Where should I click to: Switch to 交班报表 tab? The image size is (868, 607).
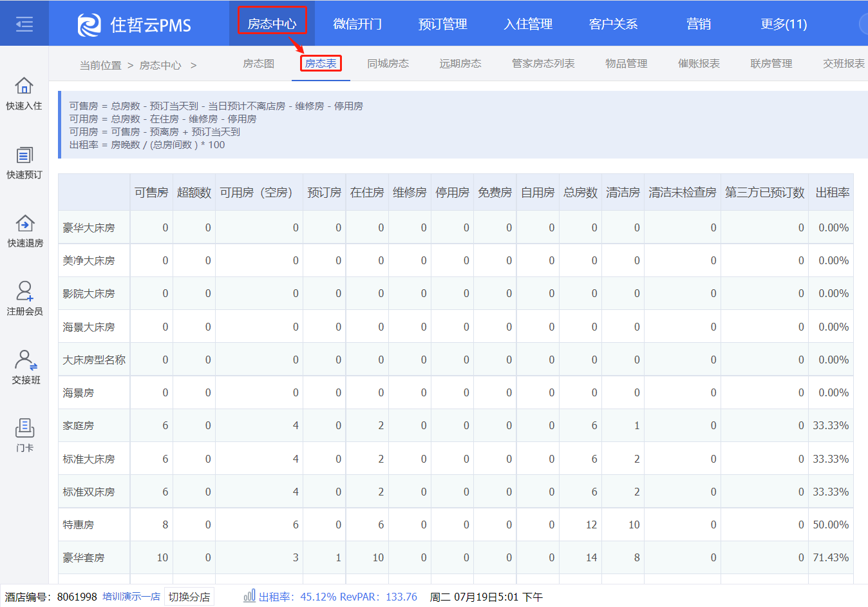coord(844,63)
